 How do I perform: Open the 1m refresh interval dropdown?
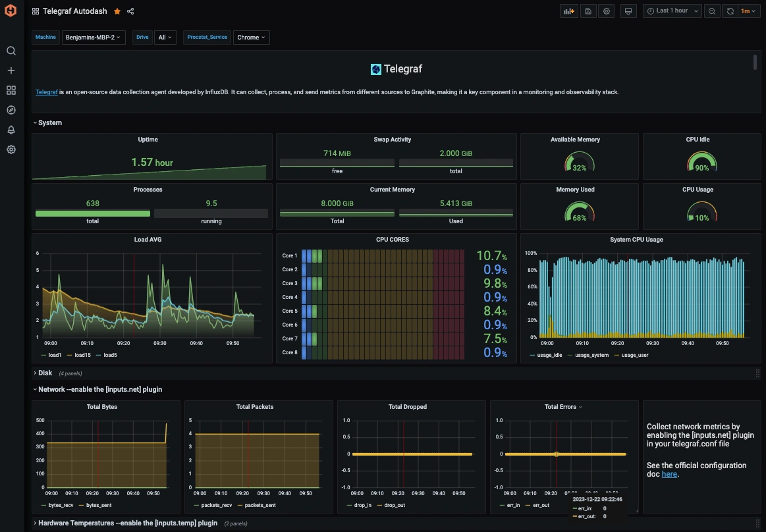tap(748, 11)
